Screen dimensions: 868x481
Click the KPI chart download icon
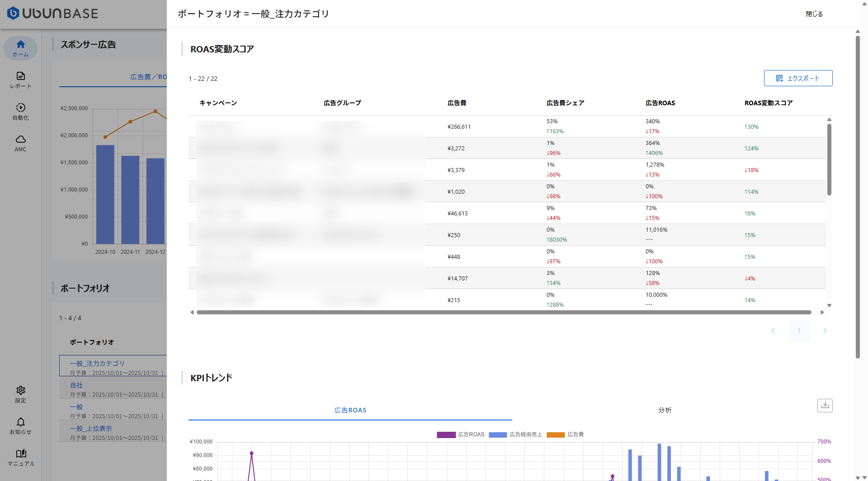point(825,405)
